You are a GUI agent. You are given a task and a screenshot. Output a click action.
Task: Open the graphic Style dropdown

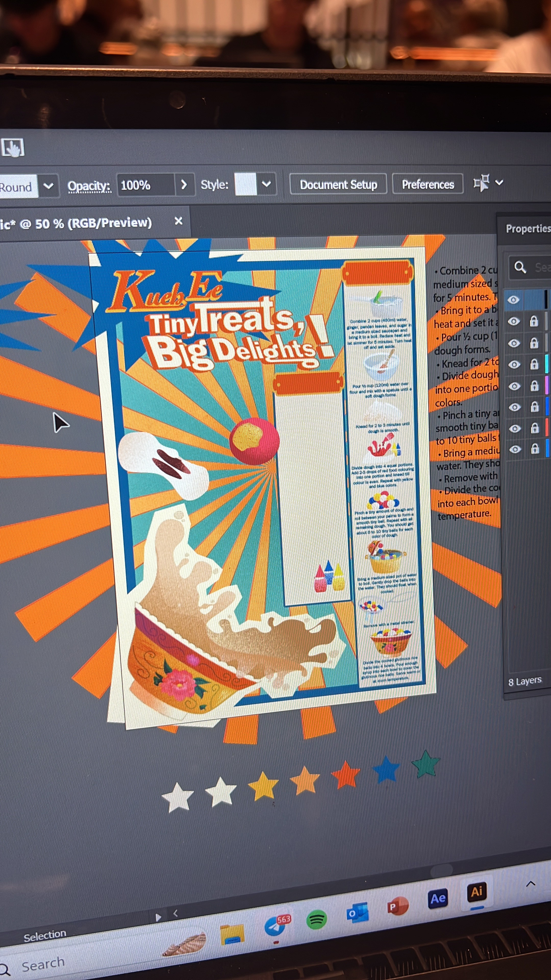pos(266,184)
